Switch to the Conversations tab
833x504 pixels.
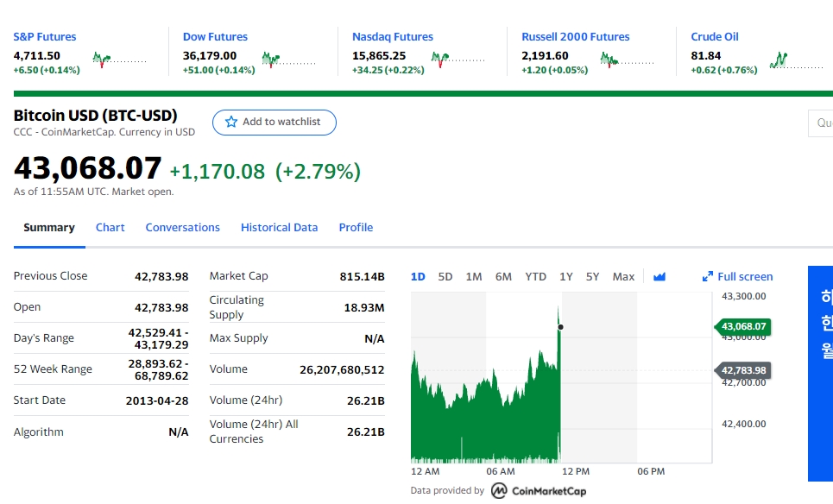pos(183,228)
